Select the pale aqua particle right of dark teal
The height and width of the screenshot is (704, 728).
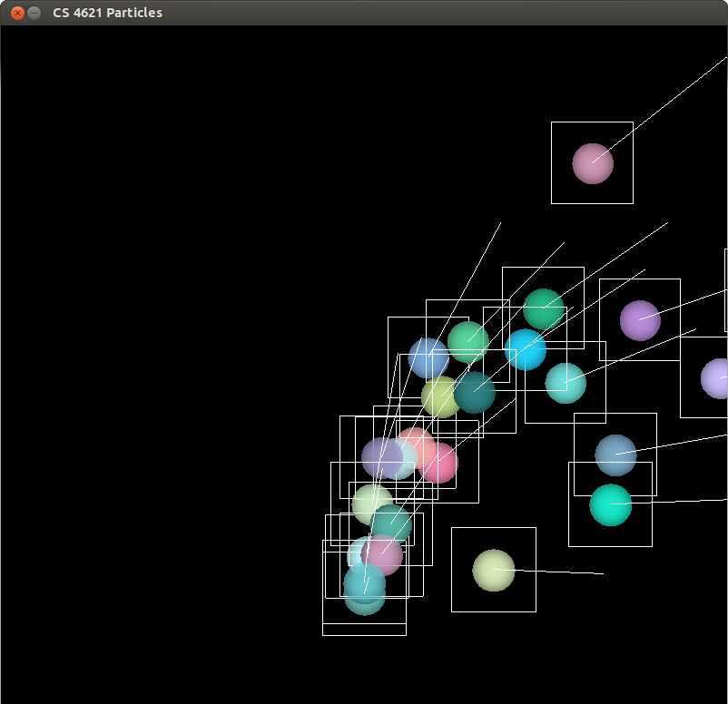point(566,383)
